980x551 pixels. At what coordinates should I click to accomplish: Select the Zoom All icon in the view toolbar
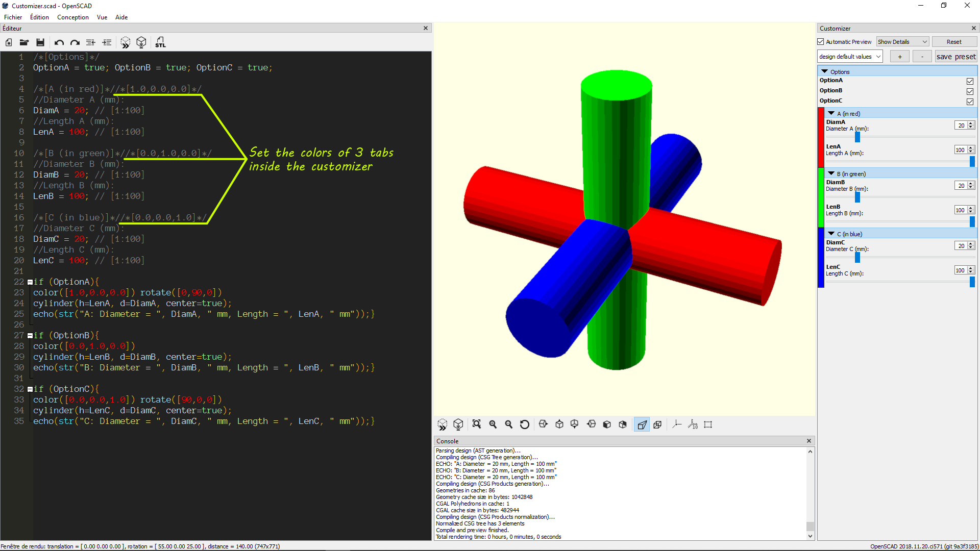[476, 424]
